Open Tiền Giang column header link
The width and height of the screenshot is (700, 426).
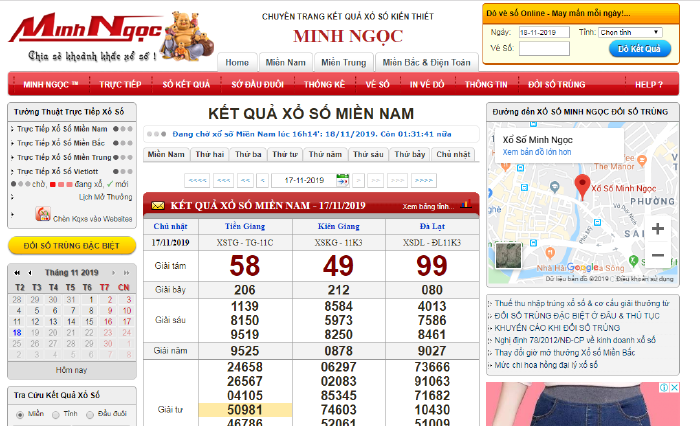pyautogui.click(x=245, y=226)
